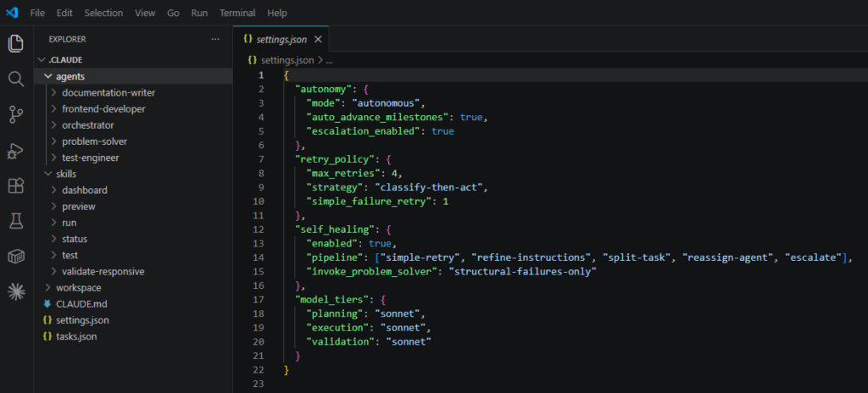Expand the test skill folder
This screenshot has width=868, height=393.
click(53, 255)
